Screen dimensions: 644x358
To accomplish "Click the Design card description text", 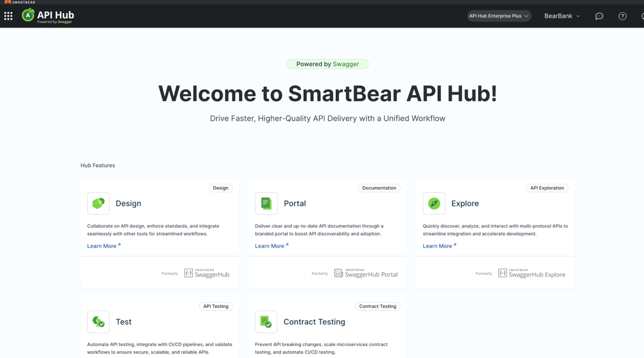I will [x=153, y=230].
